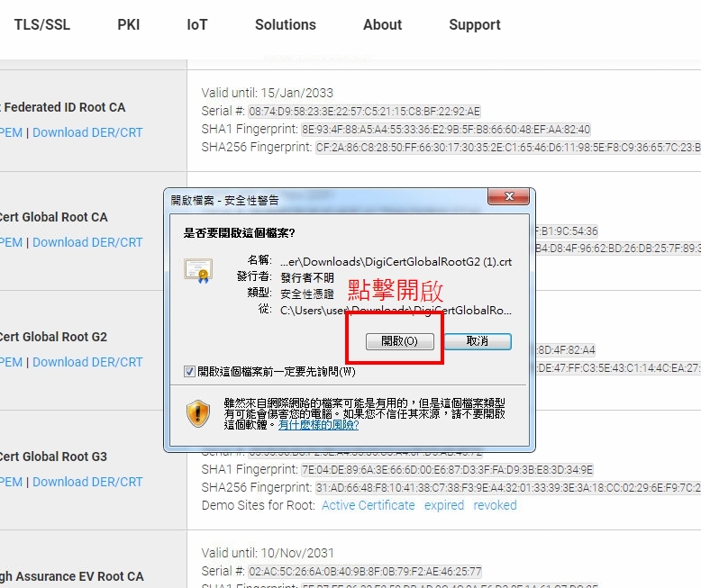Click the 'Cert Global Root G3' heading
701x588 pixels.
tap(53, 457)
